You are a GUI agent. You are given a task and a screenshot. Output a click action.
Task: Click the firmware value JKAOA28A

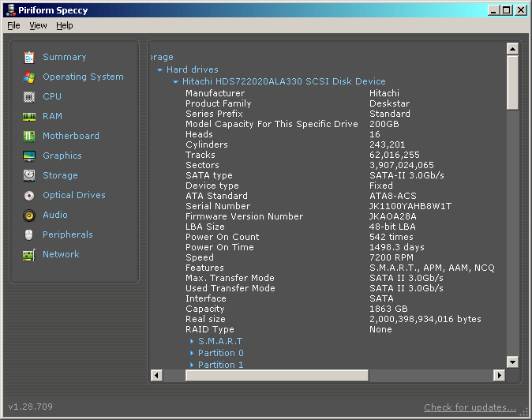point(392,216)
